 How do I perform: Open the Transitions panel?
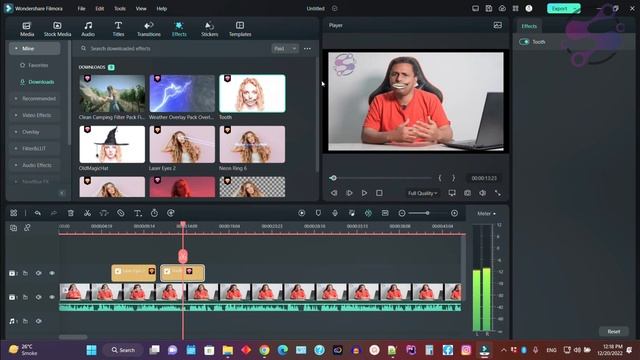[x=149, y=29]
